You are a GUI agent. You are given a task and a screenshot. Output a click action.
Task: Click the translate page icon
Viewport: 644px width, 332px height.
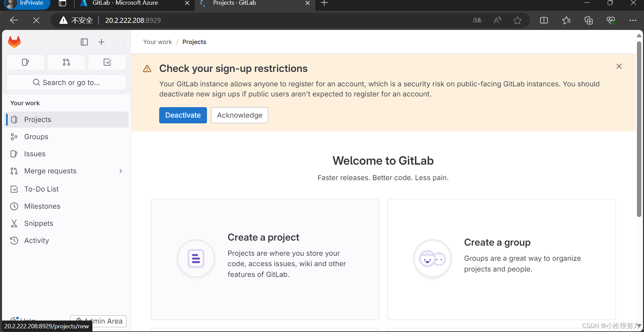[x=477, y=20]
